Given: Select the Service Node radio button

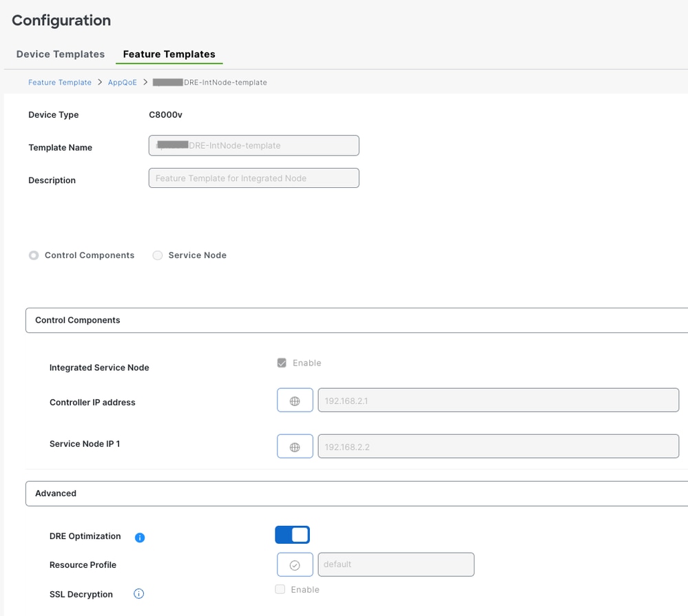Looking at the screenshot, I should point(158,255).
